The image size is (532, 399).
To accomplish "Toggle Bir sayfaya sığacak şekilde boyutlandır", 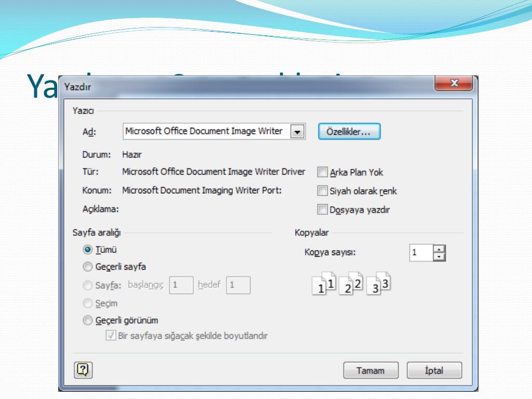I will pos(111,336).
